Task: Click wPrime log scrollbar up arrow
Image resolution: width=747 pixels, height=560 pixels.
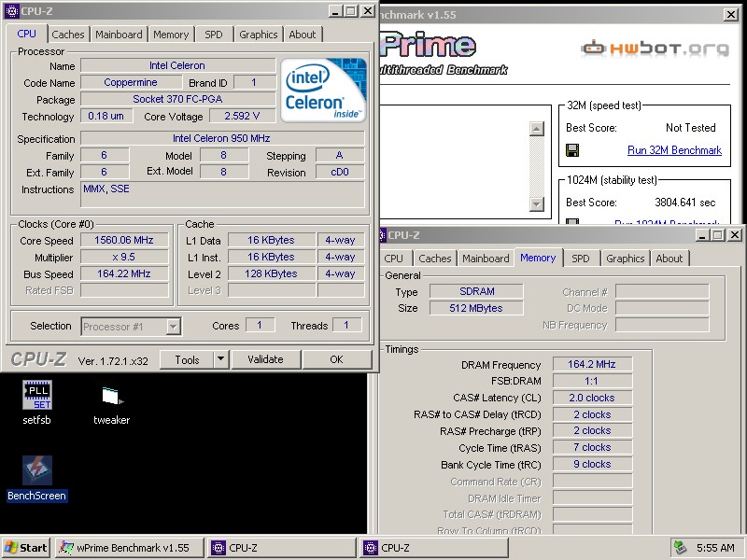Action: tap(536, 129)
